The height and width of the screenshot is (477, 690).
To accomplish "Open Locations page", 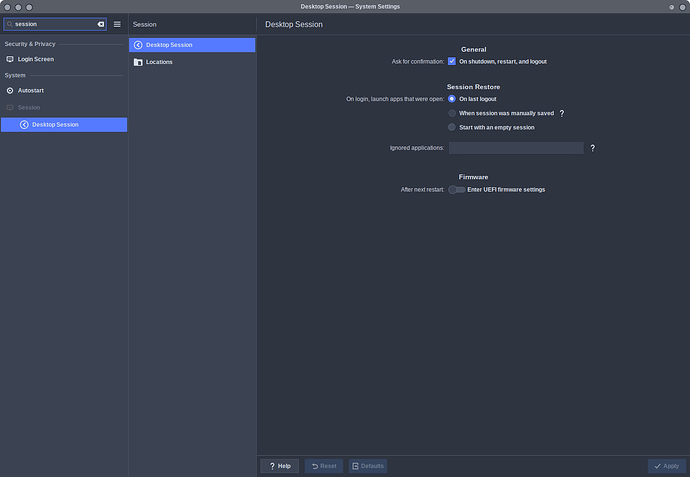I will (x=192, y=62).
